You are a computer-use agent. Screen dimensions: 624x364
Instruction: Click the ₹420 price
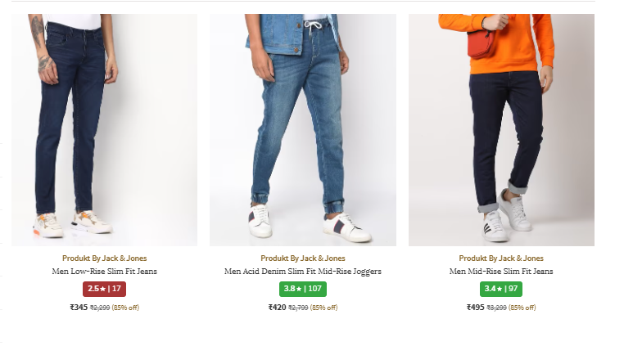[x=277, y=308]
